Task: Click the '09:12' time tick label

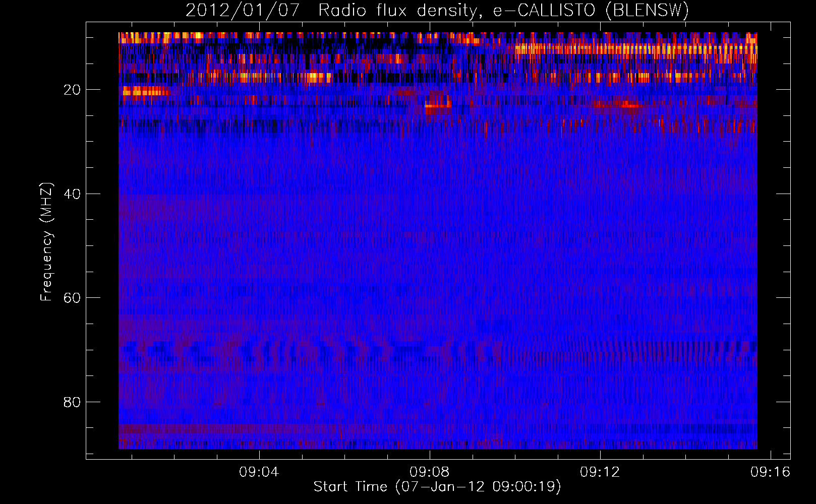Action: [600, 472]
